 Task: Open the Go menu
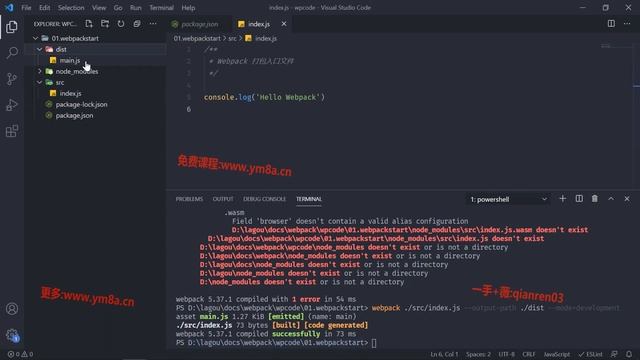pos(118,7)
